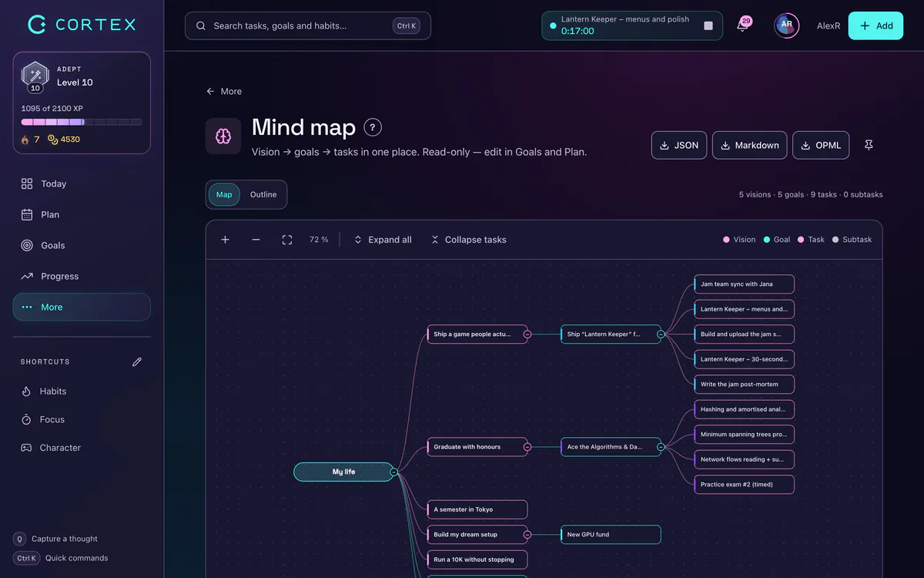
Task: Open the Habits shortcut
Action: (82, 391)
